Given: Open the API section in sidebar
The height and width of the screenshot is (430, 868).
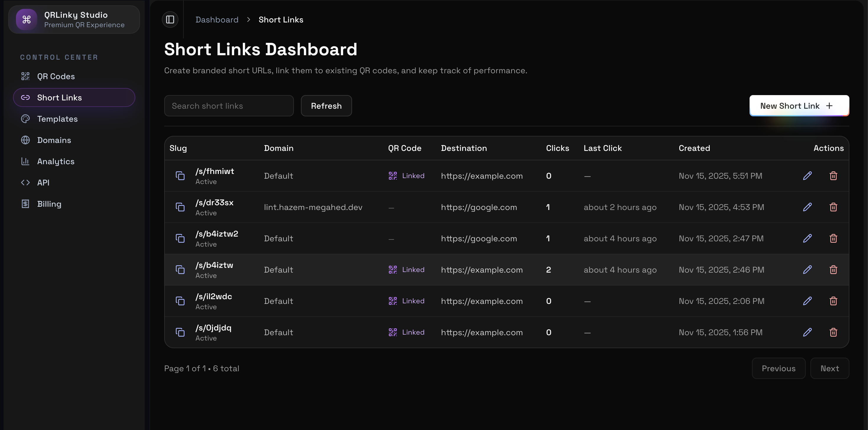Looking at the screenshot, I should [x=43, y=182].
